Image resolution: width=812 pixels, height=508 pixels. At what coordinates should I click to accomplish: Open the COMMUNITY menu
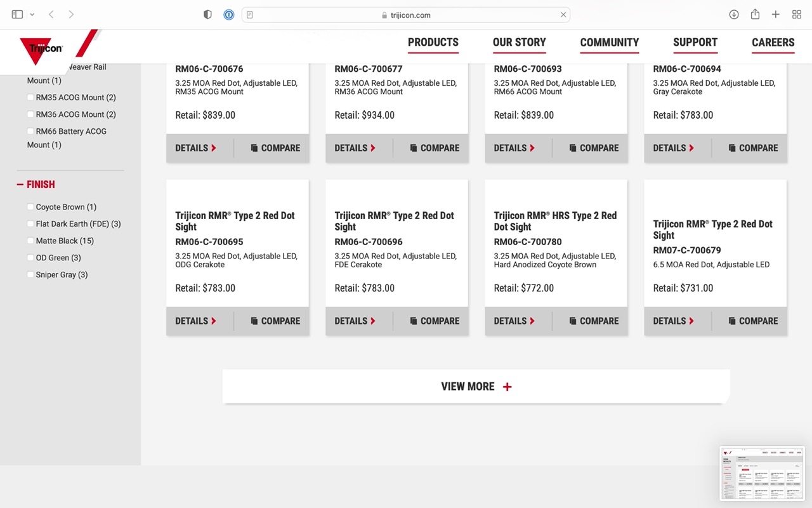[610, 43]
